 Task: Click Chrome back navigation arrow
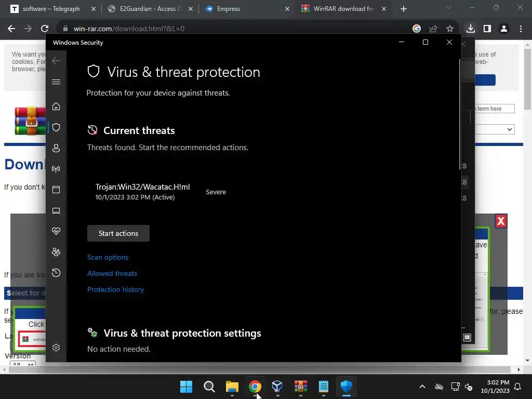[11, 29]
